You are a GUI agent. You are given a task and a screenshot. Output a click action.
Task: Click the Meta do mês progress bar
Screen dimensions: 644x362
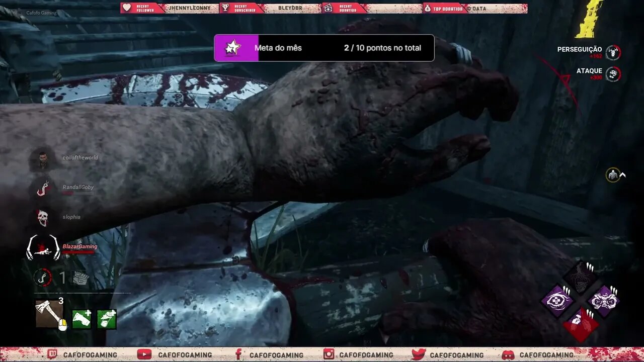tap(324, 48)
